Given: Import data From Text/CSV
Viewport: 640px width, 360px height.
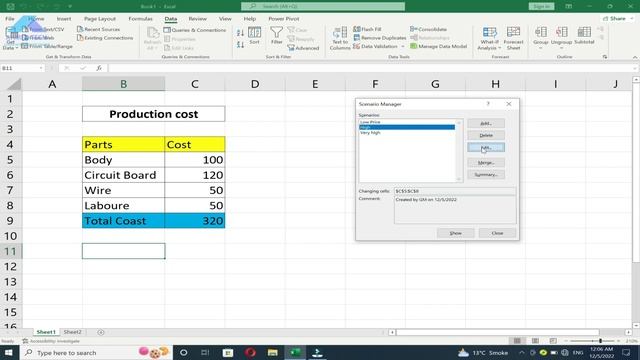Looking at the screenshot, I should point(43,29).
